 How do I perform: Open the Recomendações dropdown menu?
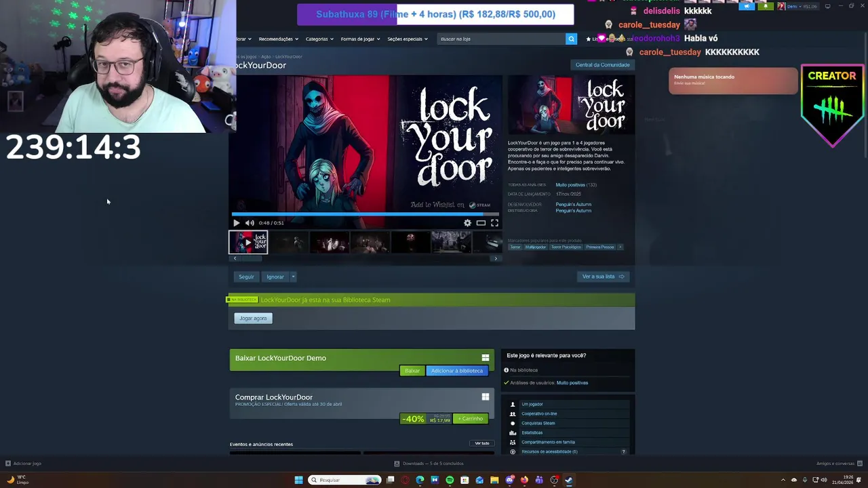(x=278, y=39)
